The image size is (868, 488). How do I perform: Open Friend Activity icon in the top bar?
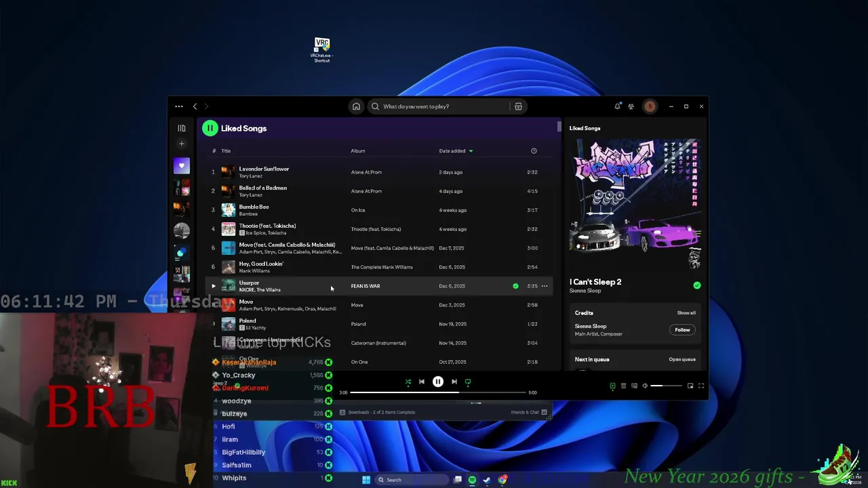[x=631, y=106]
